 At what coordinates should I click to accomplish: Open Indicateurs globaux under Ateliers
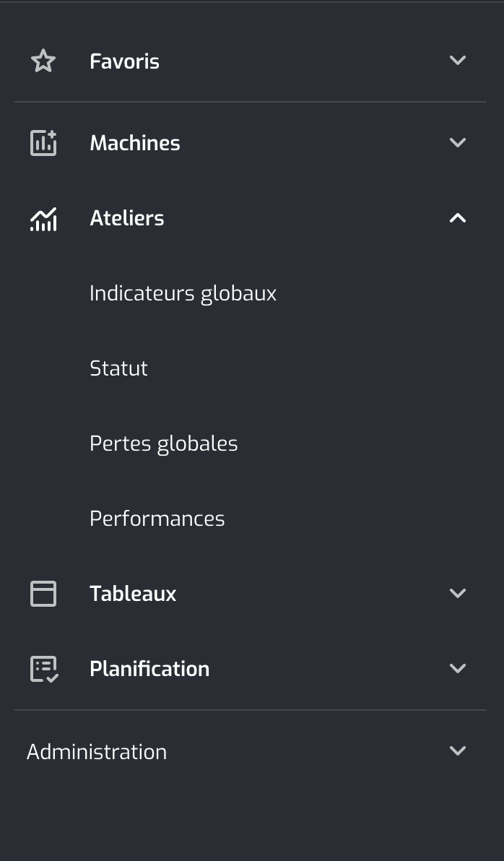(183, 293)
